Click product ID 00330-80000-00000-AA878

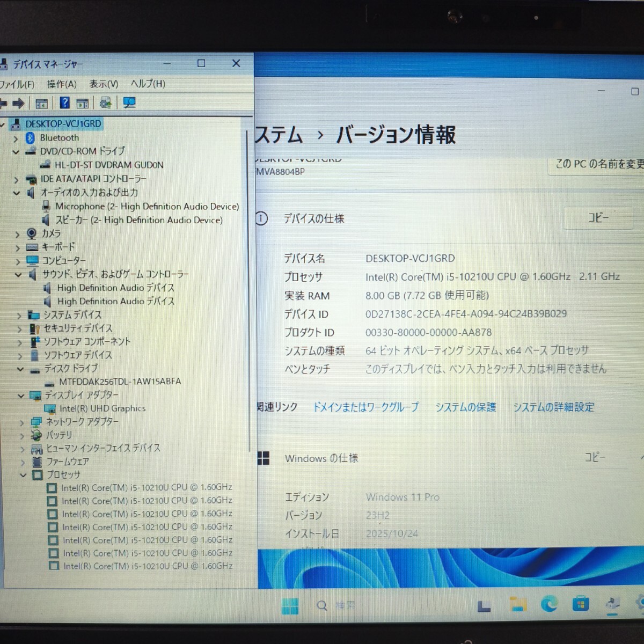[x=428, y=333]
